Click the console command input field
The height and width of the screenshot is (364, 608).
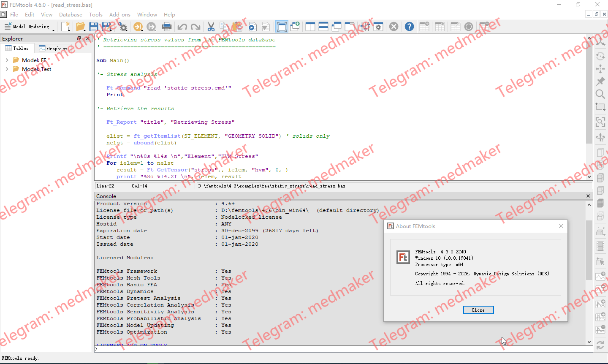point(344,349)
